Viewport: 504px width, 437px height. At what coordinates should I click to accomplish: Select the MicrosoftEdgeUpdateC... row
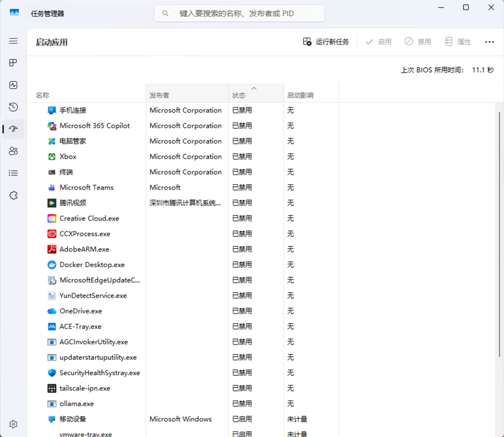pyautogui.click(x=182, y=280)
